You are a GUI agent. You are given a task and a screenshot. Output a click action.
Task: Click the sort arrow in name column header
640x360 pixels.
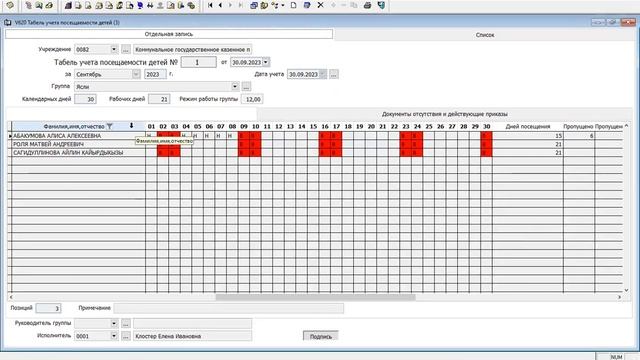(x=131, y=126)
